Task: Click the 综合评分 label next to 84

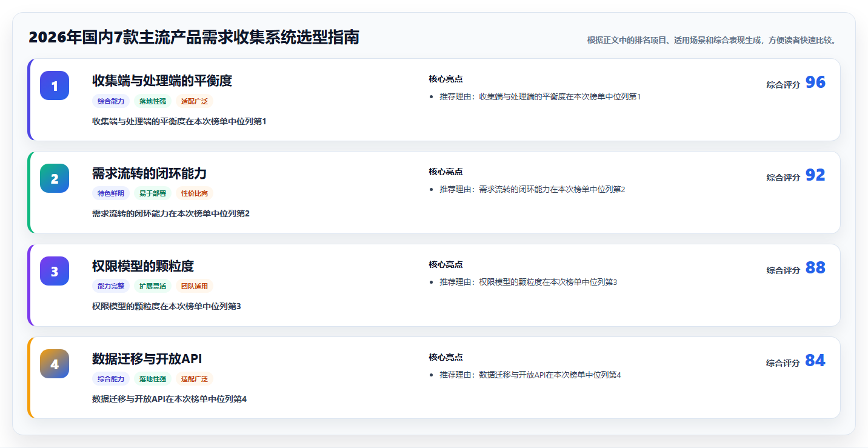Action: pyautogui.click(x=783, y=363)
